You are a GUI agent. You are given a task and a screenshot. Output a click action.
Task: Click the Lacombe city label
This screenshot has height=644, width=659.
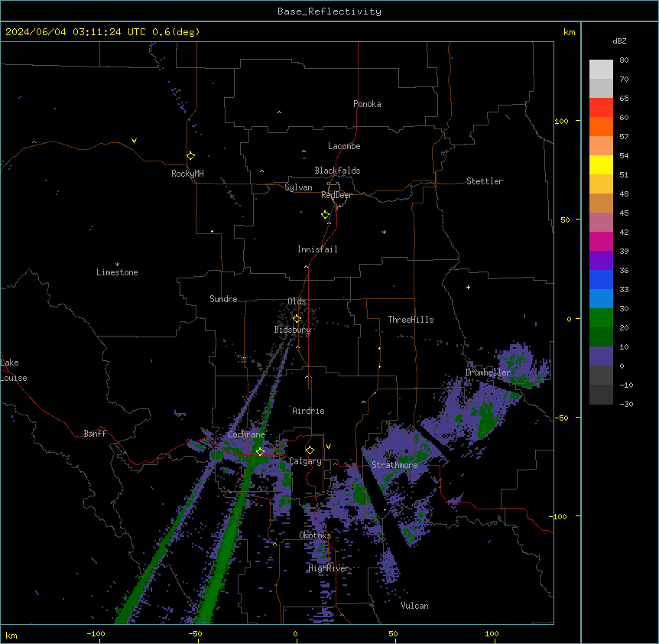344,146
